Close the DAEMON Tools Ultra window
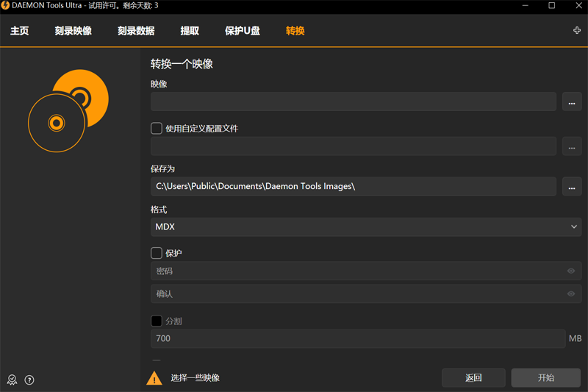Viewport: 588px width, 392px height. click(x=578, y=6)
